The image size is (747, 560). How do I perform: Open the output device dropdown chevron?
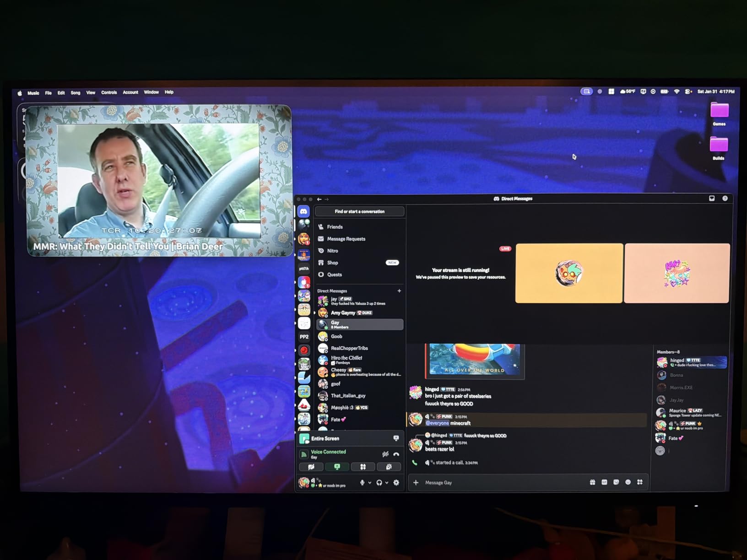[387, 483]
